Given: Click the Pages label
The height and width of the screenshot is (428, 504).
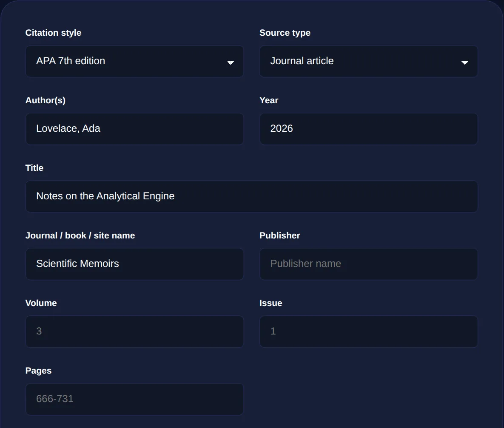Looking at the screenshot, I should pos(38,371).
